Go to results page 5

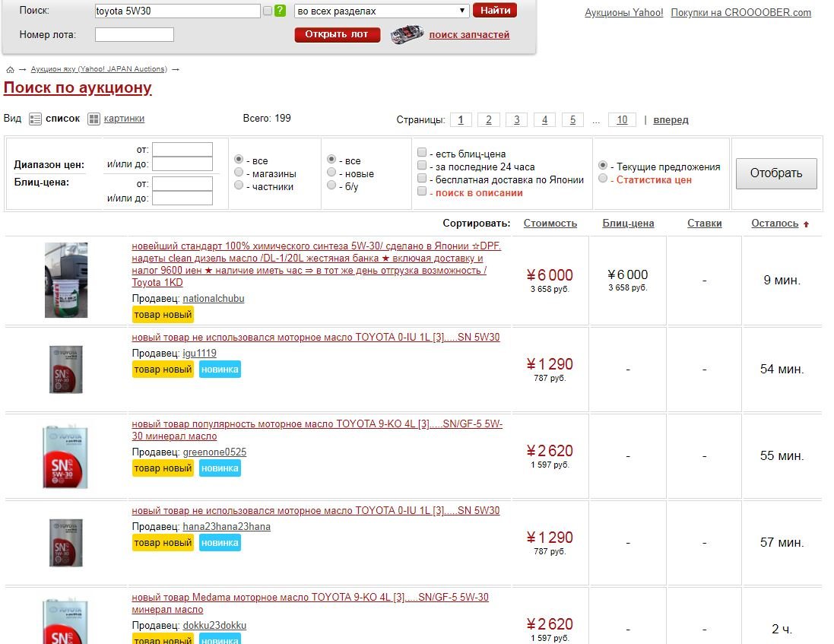click(x=572, y=119)
